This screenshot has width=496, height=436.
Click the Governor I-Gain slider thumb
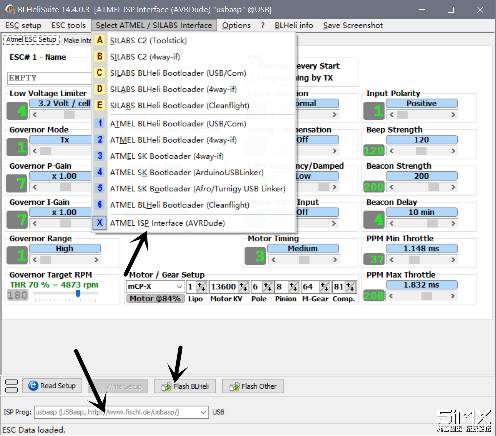tap(65, 223)
